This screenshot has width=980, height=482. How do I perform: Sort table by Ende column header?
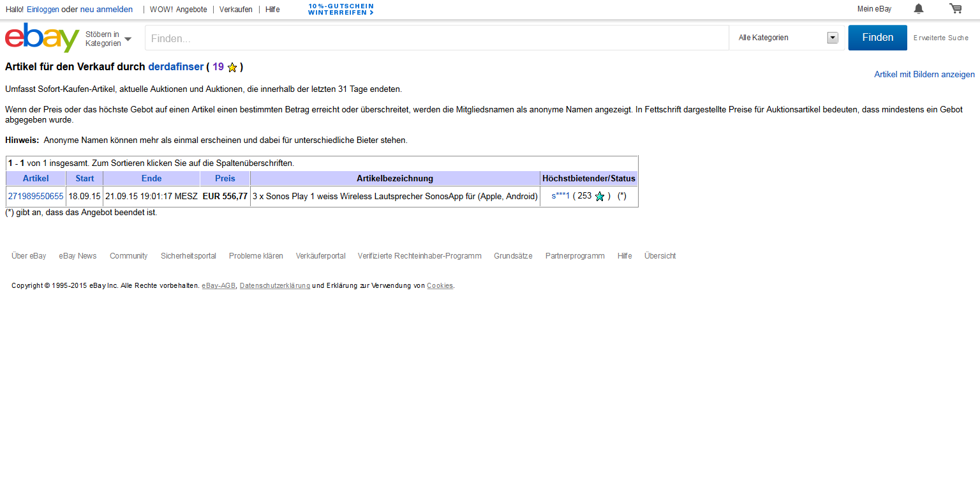151,178
